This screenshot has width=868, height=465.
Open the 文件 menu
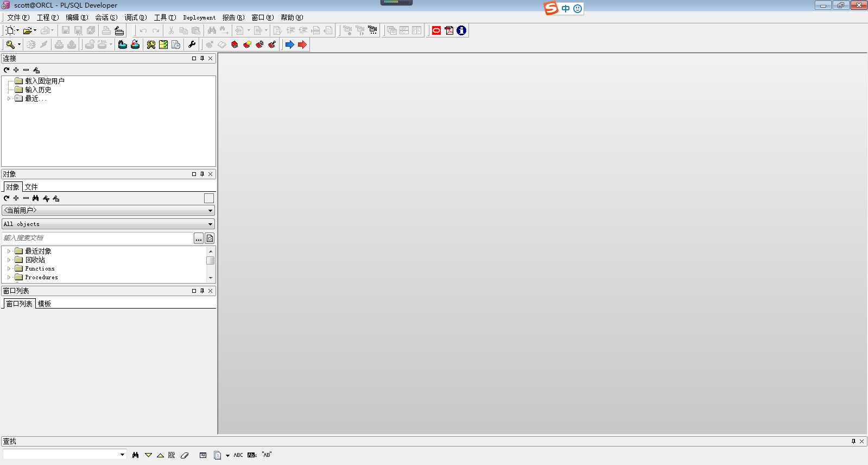(x=18, y=17)
